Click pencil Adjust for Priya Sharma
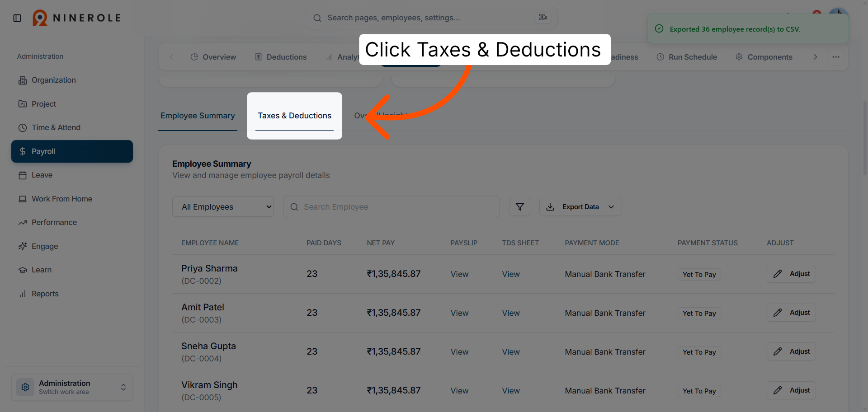The image size is (868, 412). pyautogui.click(x=791, y=274)
